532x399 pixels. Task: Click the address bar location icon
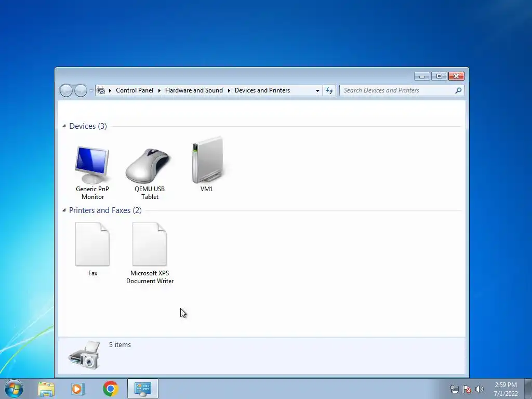click(101, 90)
